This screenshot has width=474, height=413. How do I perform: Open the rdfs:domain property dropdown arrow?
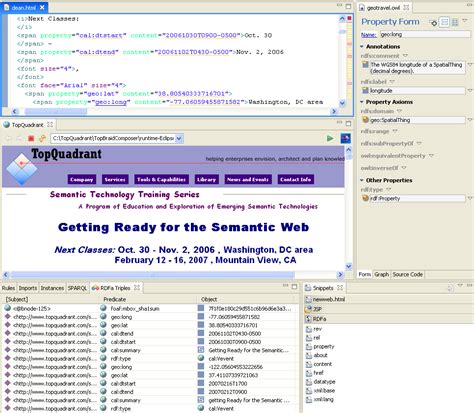(x=399, y=111)
